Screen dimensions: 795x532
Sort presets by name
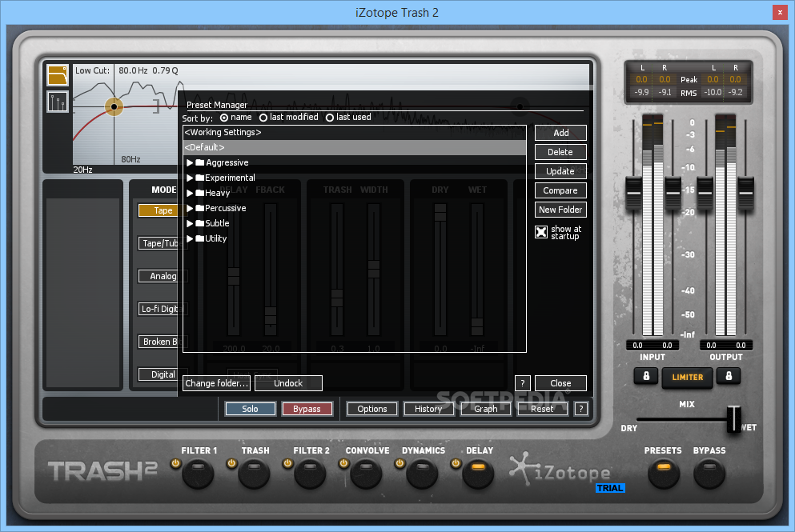pyautogui.click(x=224, y=118)
